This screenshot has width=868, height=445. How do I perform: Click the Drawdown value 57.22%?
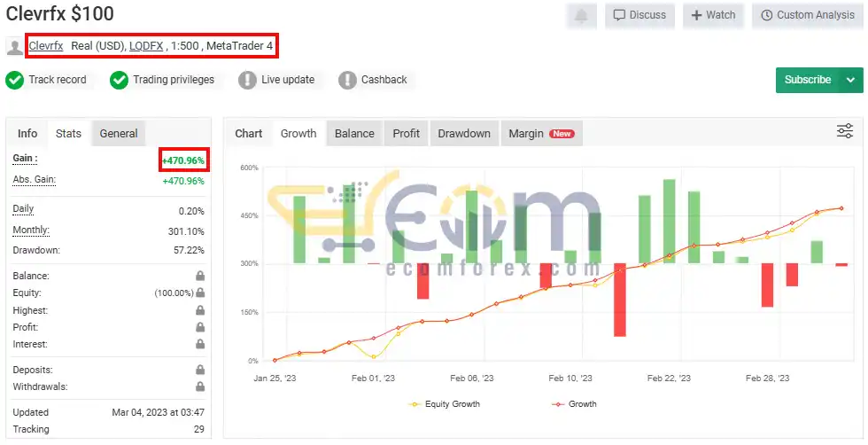pyautogui.click(x=189, y=251)
